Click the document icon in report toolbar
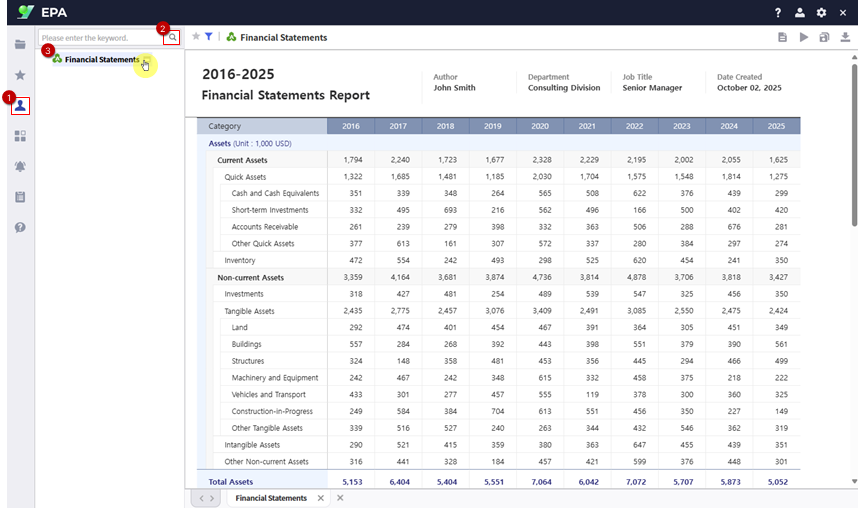Image resolution: width=858 pixels, height=508 pixels. [x=783, y=37]
